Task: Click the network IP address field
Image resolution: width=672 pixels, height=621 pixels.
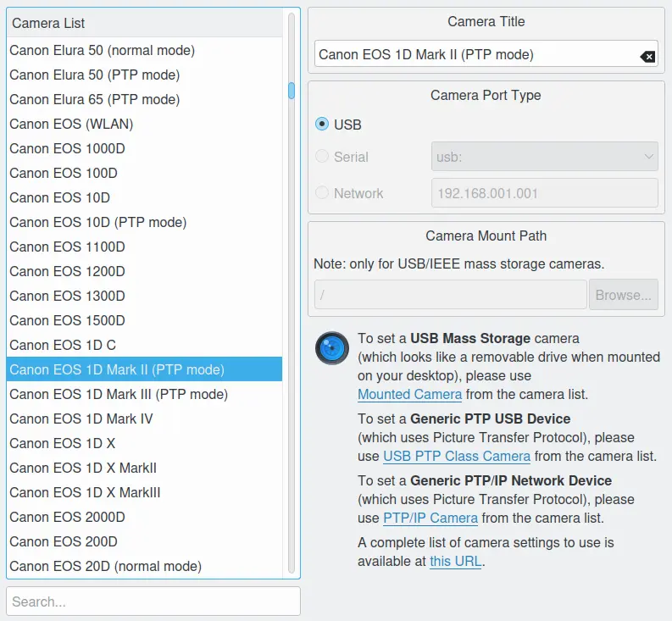Action: click(545, 193)
